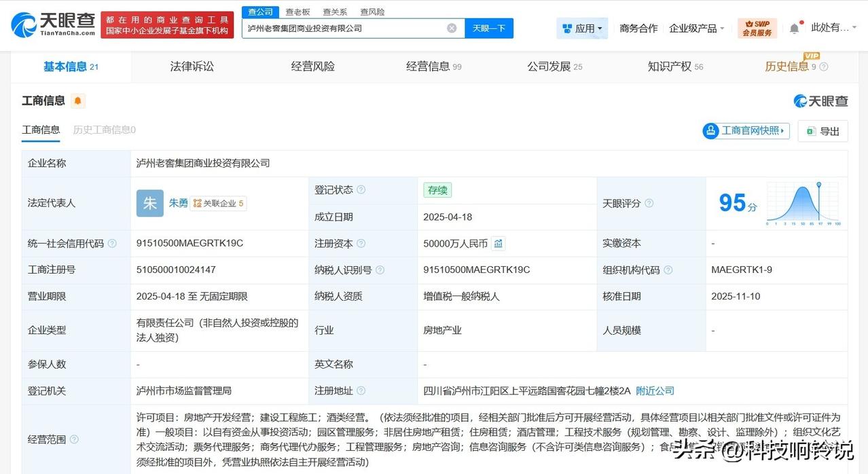The image size is (868, 474).
Task: Click the 增值税一般纳税人 value
Action: (x=461, y=296)
